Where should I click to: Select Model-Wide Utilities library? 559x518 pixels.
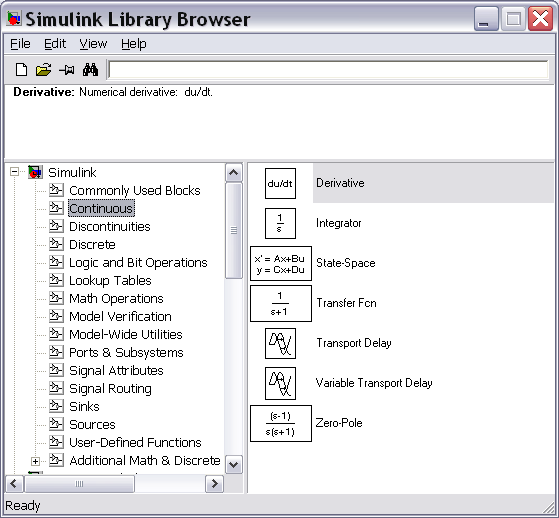(x=125, y=334)
